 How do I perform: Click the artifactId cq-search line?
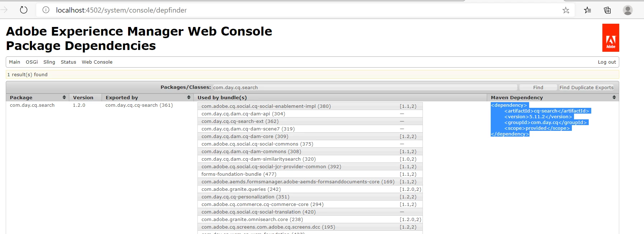click(x=547, y=111)
